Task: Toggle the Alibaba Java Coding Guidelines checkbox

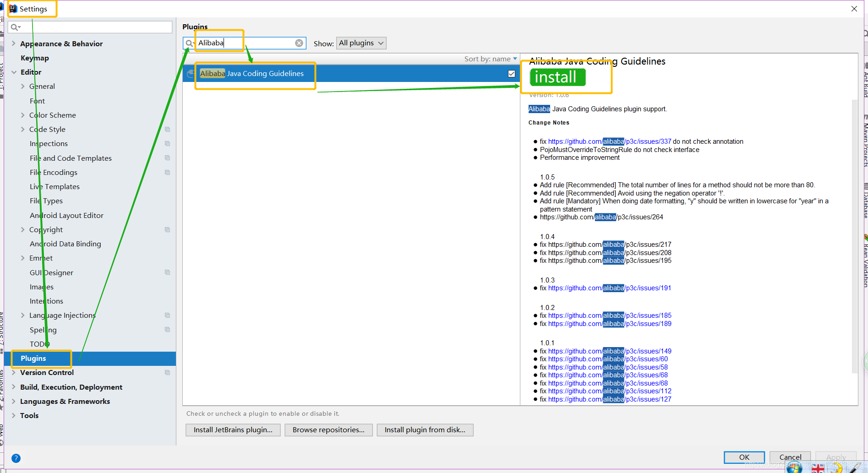Action: pos(512,74)
